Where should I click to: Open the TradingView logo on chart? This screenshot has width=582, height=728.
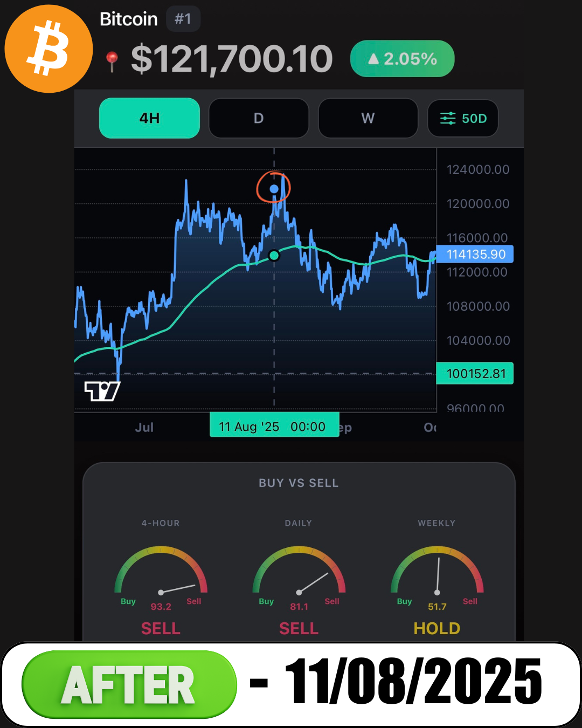102,391
